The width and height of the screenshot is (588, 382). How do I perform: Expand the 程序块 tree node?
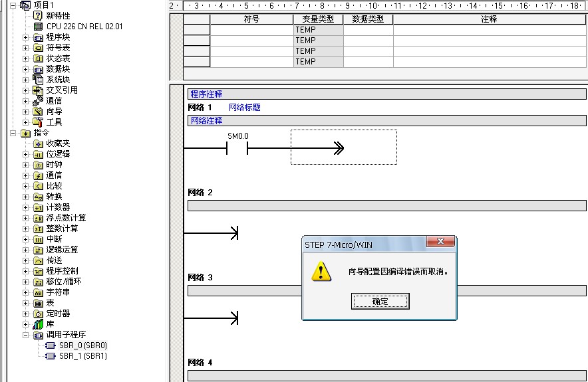pos(26,37)
